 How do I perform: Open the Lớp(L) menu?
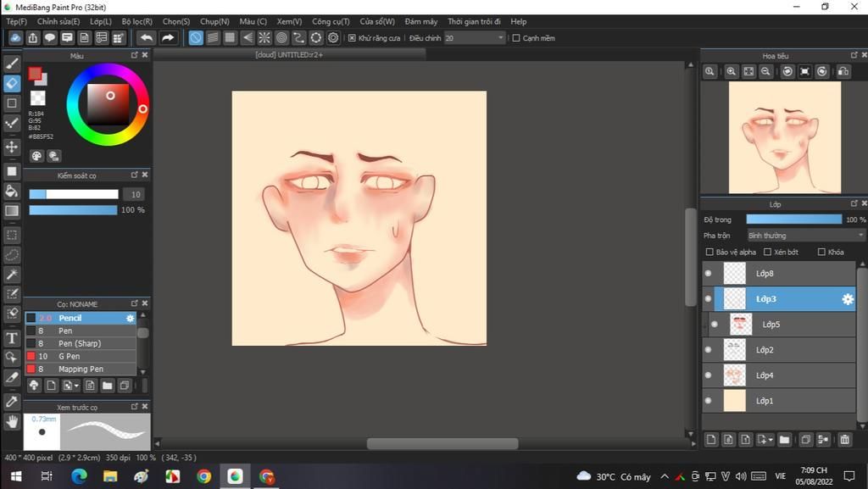point(101,21)
